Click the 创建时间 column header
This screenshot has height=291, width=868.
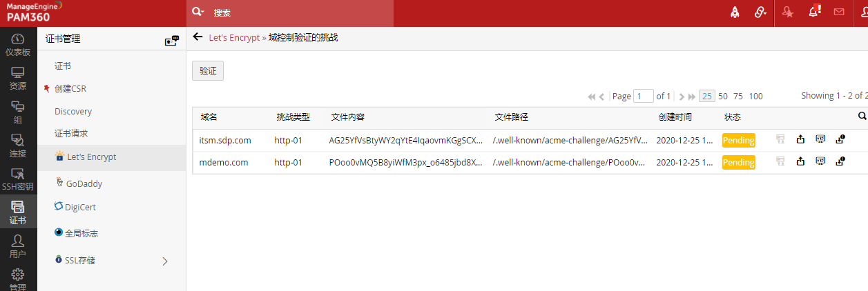click(675, 117)
